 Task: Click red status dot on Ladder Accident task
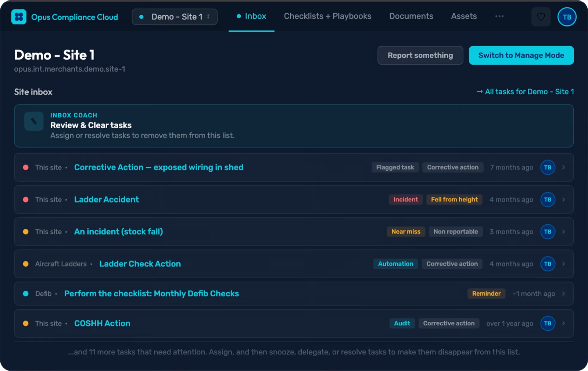(26, 200)
